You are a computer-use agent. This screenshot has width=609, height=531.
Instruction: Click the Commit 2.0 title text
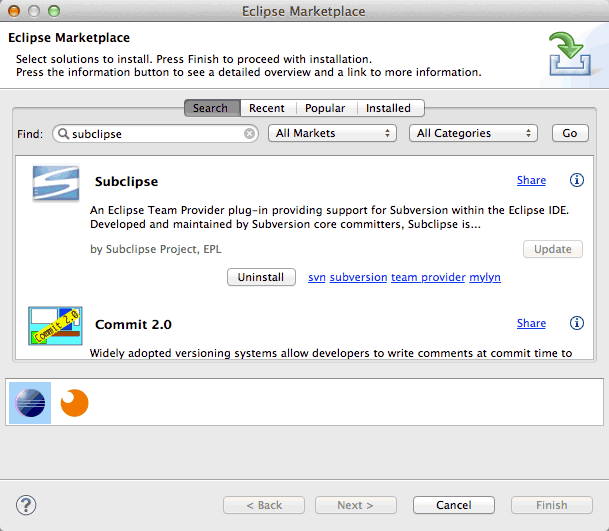(133, 324)
